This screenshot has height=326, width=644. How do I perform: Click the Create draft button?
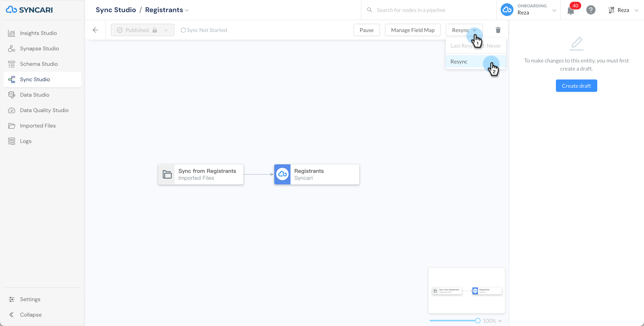[x=577, y=86]
